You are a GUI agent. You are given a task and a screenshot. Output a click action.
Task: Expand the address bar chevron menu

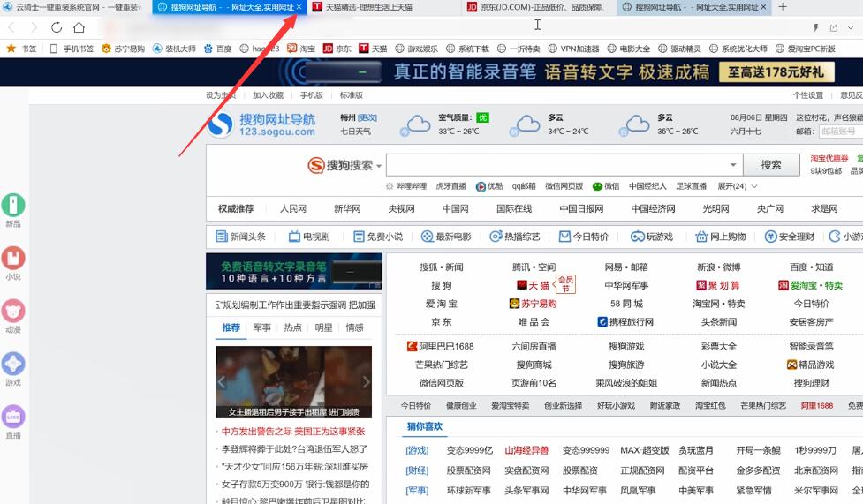click(x=851, y=27)
